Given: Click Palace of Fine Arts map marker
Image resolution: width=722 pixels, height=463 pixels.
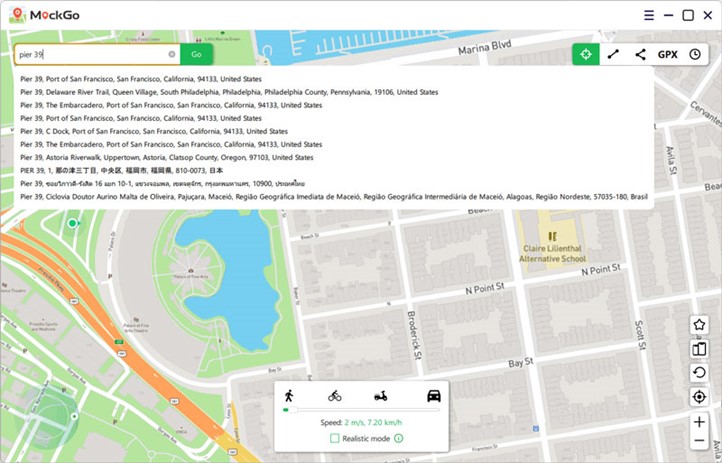Looking at the screenshot, I should [191, 271].
